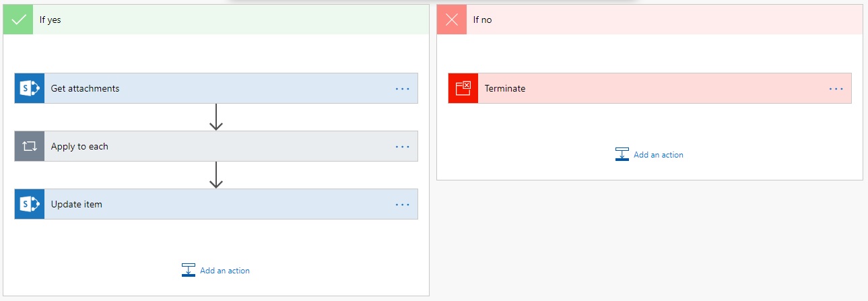Open the Get attachments ellipsis menu
This screenshot has height=301, width=868.
coord(402,88)
